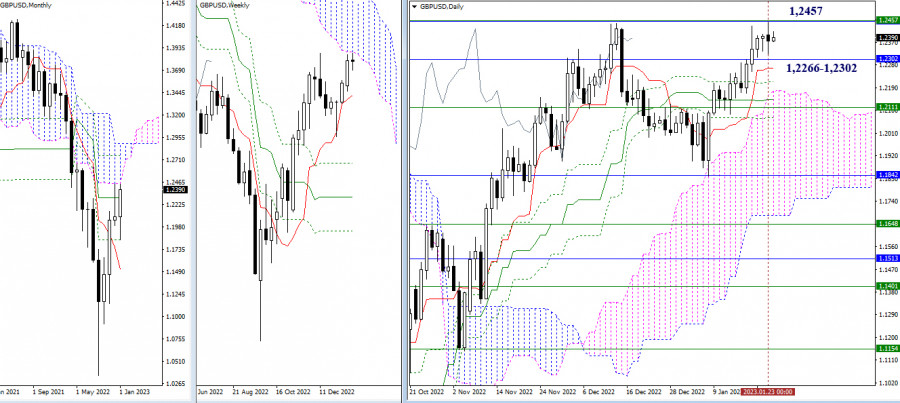Select the 1,2457 annotation text

coord(807,10)
